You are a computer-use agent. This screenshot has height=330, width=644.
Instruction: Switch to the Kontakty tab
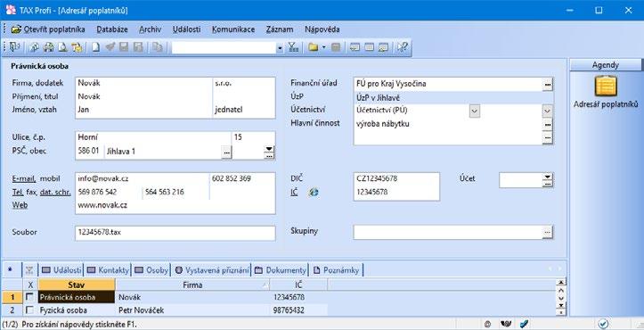(108, 270)
